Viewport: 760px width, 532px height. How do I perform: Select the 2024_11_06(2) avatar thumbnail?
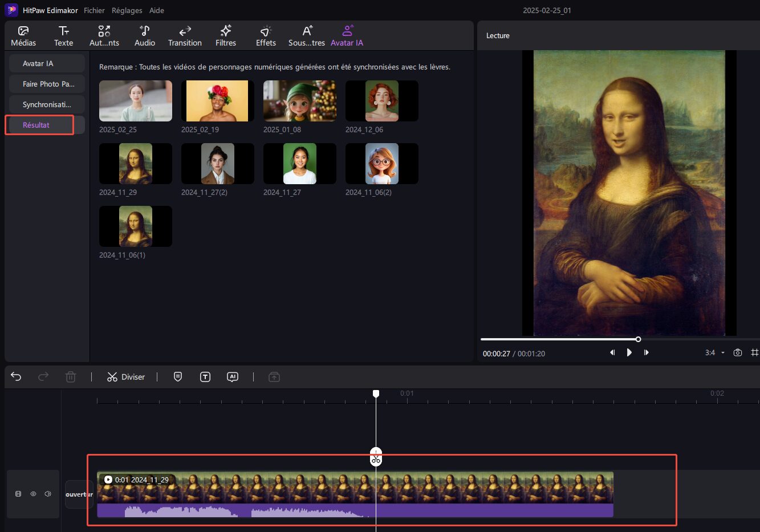click(x=382, y=164)
